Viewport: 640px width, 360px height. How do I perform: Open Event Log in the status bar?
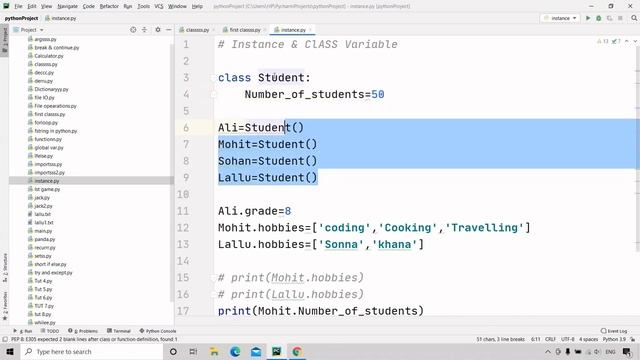[x=614, y=331]
